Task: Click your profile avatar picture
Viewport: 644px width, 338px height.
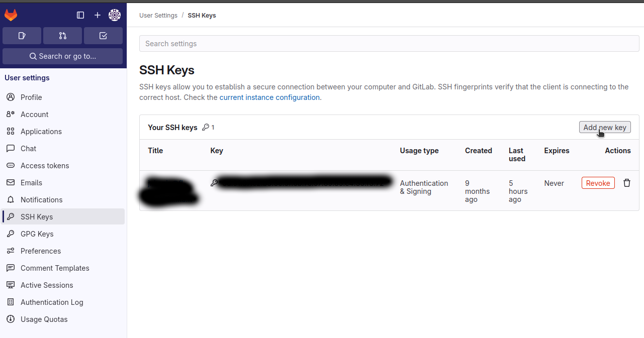Action: point(115,15)
